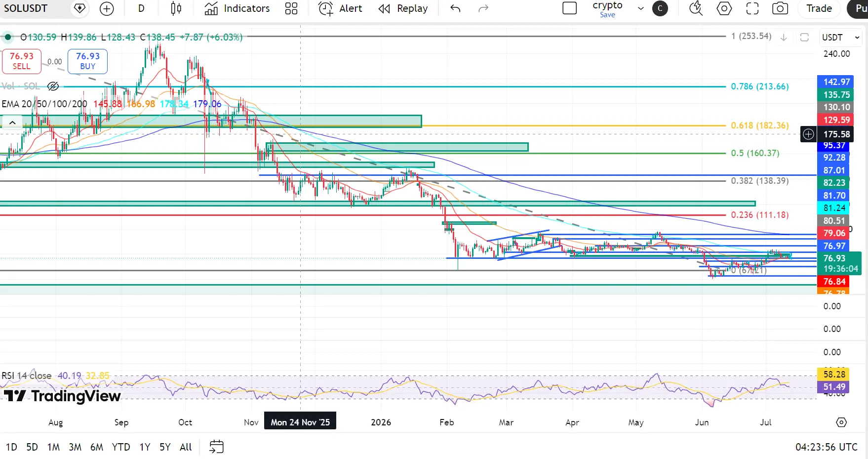Select the 3M time range tab

[75, 447]
